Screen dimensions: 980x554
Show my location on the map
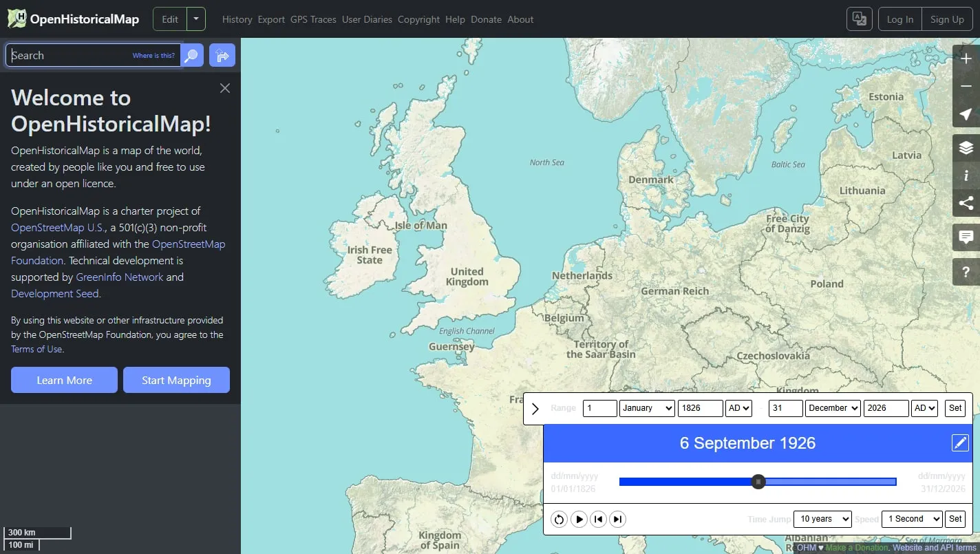(966, 114)
